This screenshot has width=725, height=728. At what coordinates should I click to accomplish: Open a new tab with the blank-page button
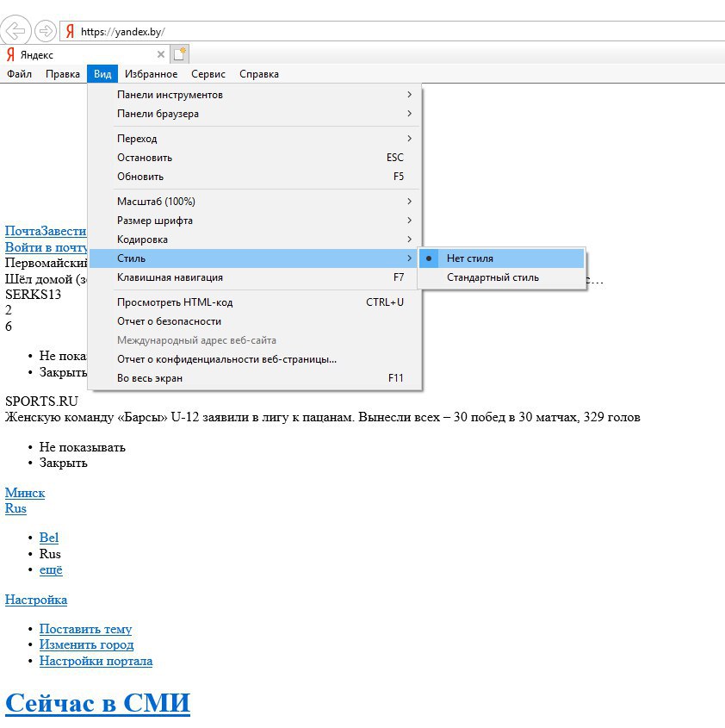click(x=180, y=54)
